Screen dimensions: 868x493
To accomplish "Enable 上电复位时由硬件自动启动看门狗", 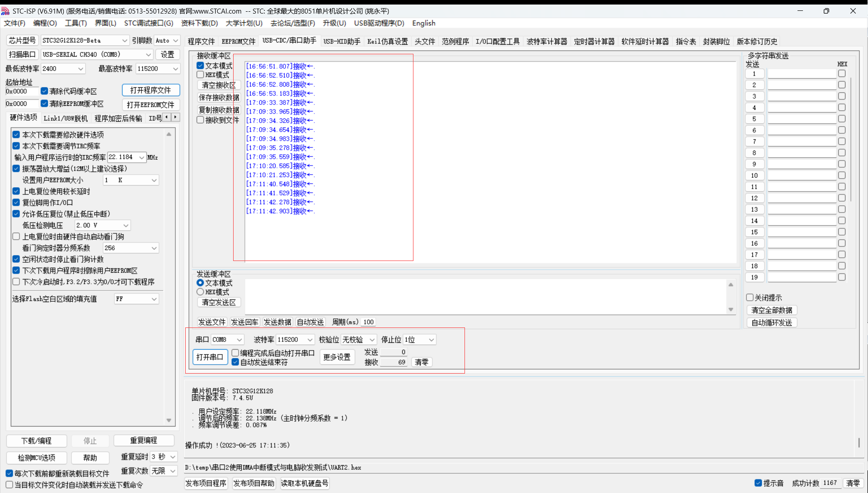I will 16,236.
